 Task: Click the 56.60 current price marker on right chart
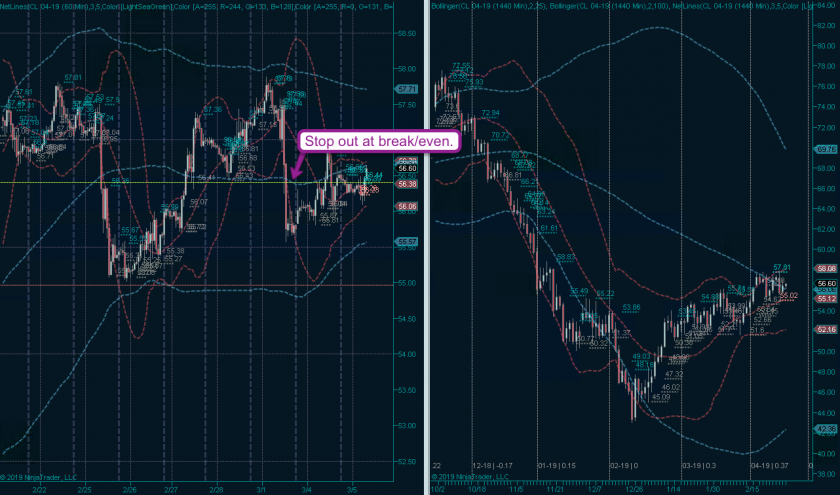826,283
